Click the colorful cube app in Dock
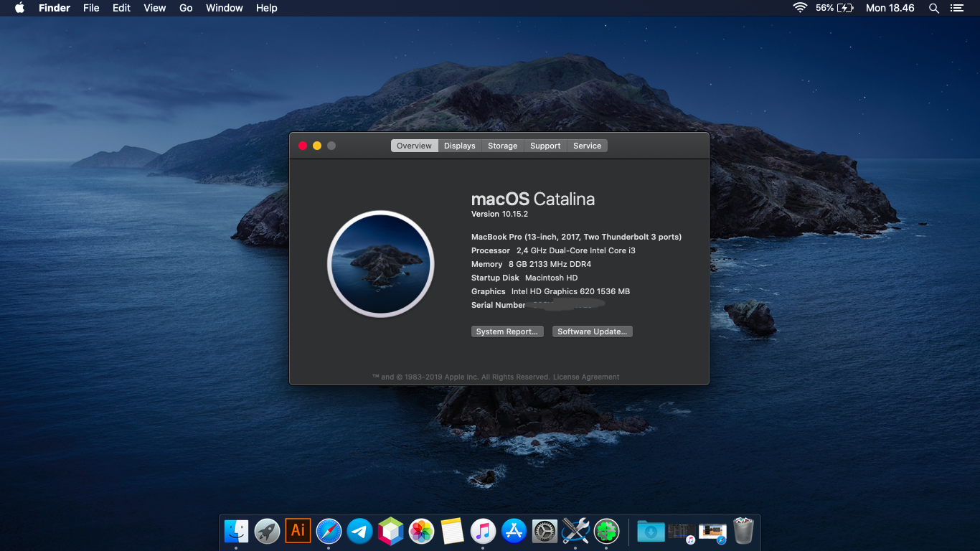 click(390, 531)
